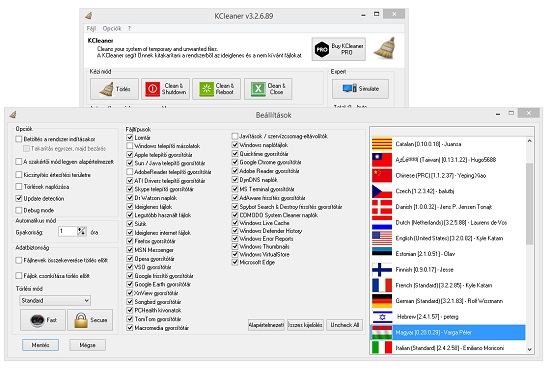Image resolution: width=550 pixels, height=380 pixels.
Task: Click the Clean & Reboot green icon button
Action: (216, 89)
